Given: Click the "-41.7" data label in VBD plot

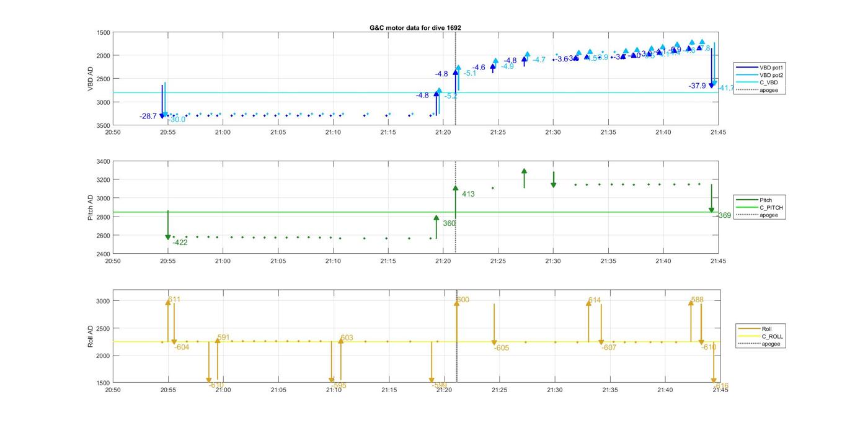Looking at the screenshot, I should (725, 88).
